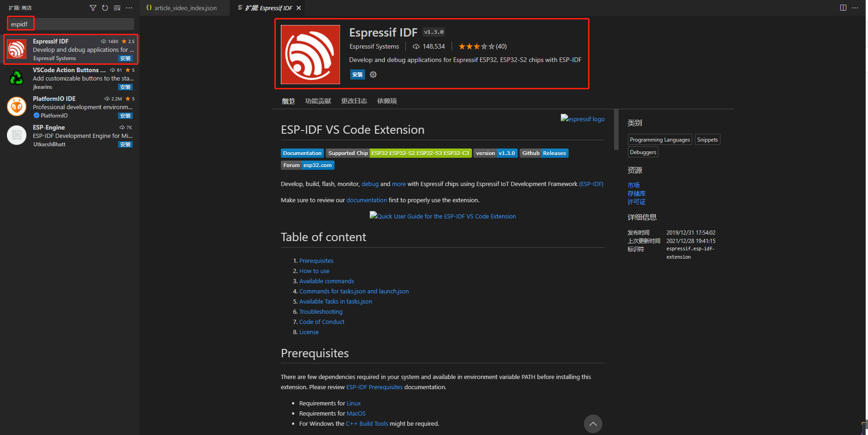The image size is (868, 435).
Task: Click the Github Releases badge
Action: 544,153
